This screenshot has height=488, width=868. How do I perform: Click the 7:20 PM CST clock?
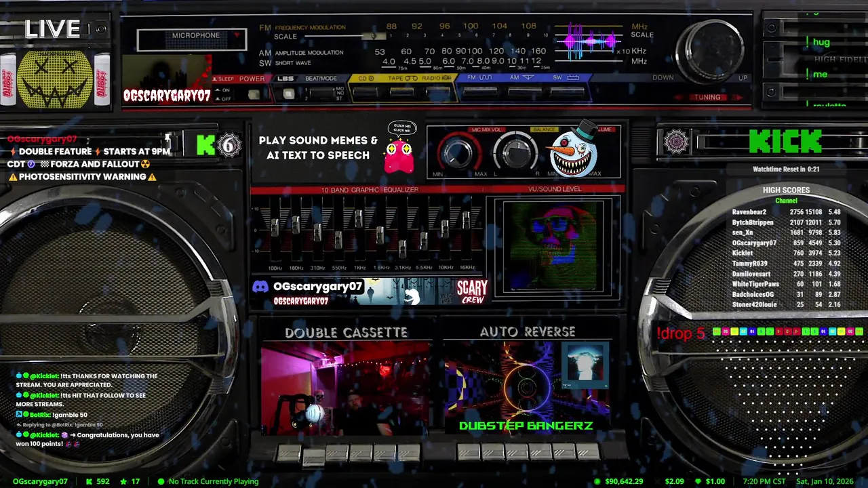(x=764, y=481)
